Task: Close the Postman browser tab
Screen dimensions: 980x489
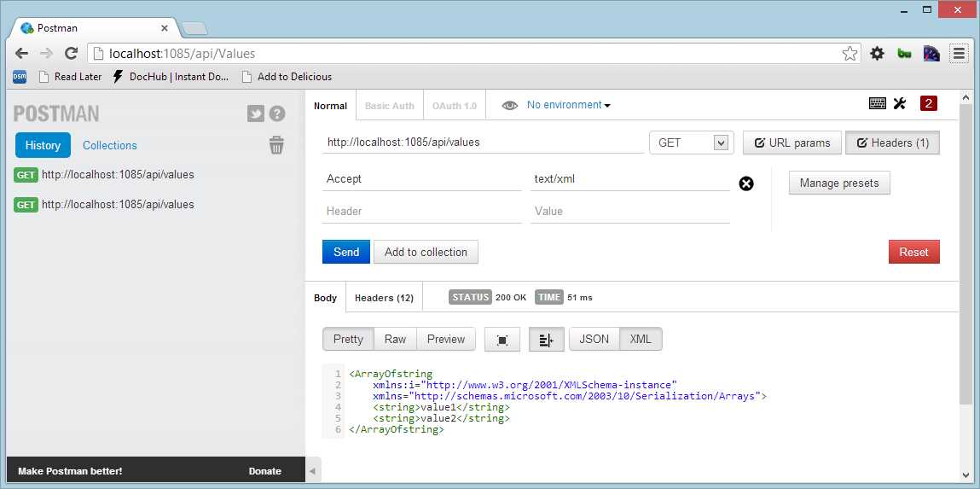Action: click(165, 28)
